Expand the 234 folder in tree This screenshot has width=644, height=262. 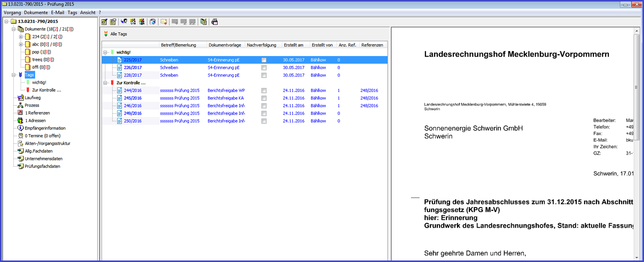(21, 37)
